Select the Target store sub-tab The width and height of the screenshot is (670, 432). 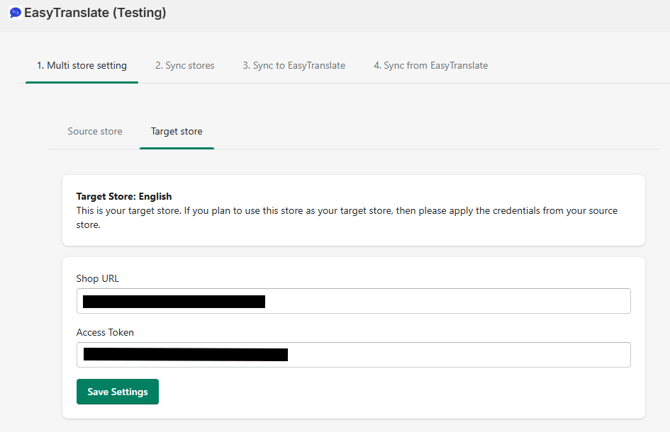[176, 132]
